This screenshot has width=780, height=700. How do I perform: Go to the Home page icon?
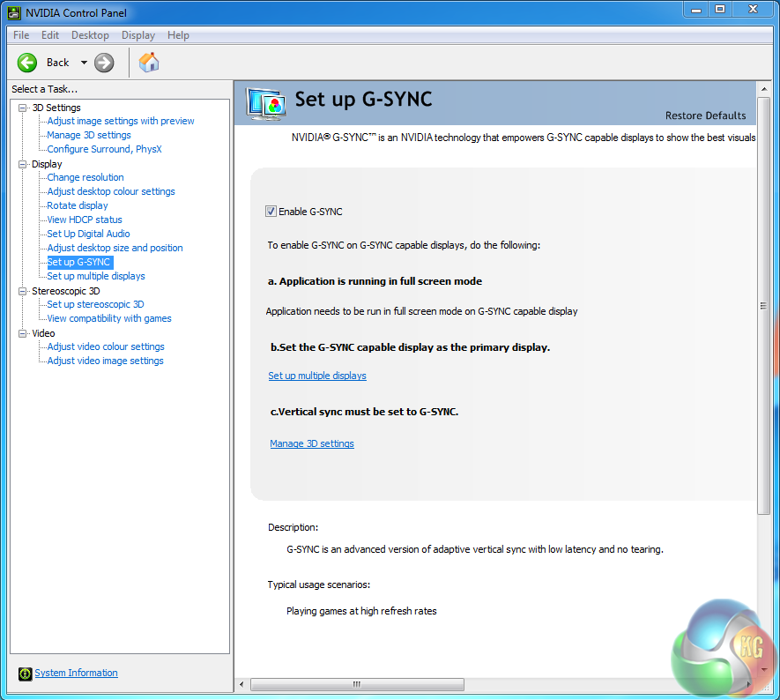coord(149,63)
